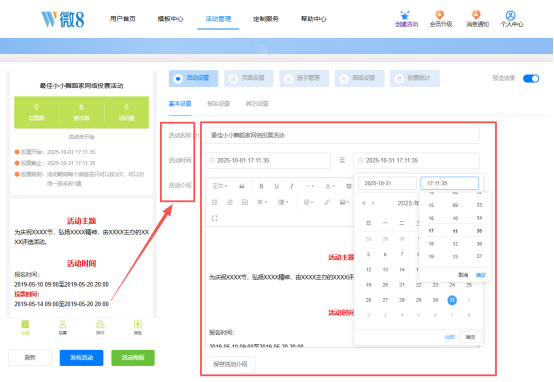Go to previous year in calendar
This screenshot has width=554, height=382.
click(x=364, y=203)
